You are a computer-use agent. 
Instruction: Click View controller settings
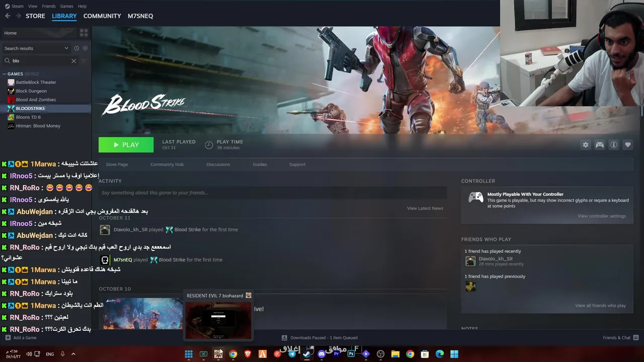[602, 216]
